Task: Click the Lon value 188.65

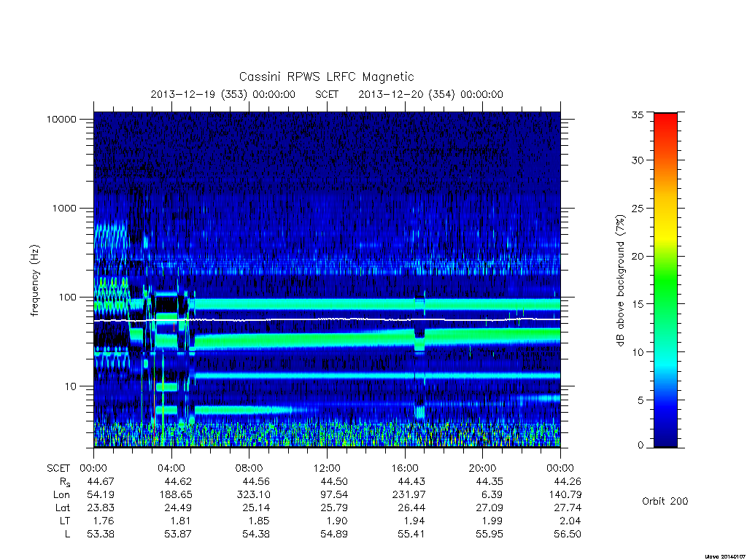Action: [175, 495]
